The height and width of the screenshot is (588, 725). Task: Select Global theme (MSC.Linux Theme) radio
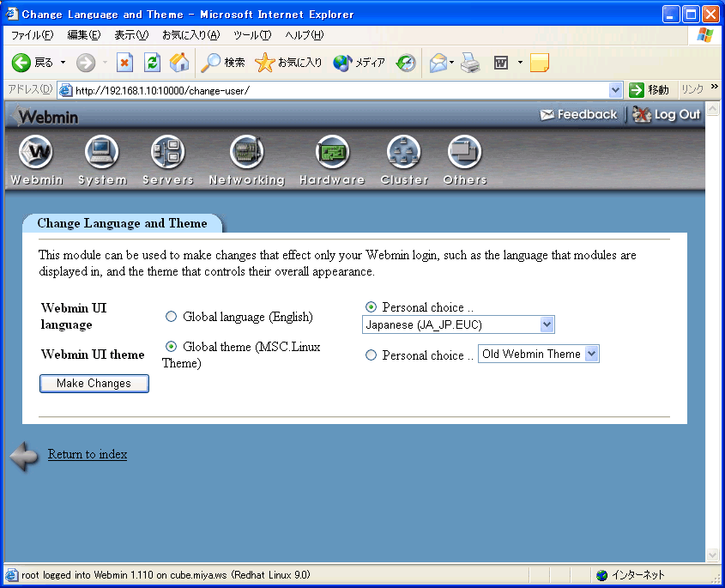coord(171,346)
